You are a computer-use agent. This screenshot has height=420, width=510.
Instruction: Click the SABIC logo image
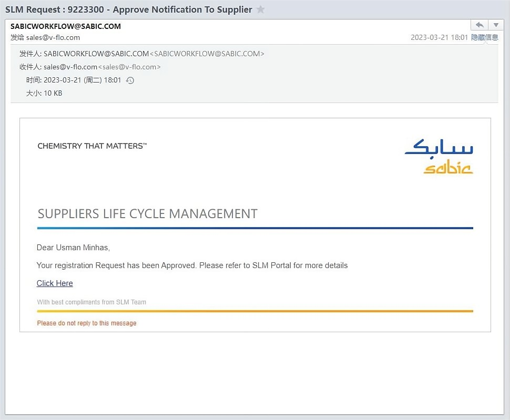point(439,156)
